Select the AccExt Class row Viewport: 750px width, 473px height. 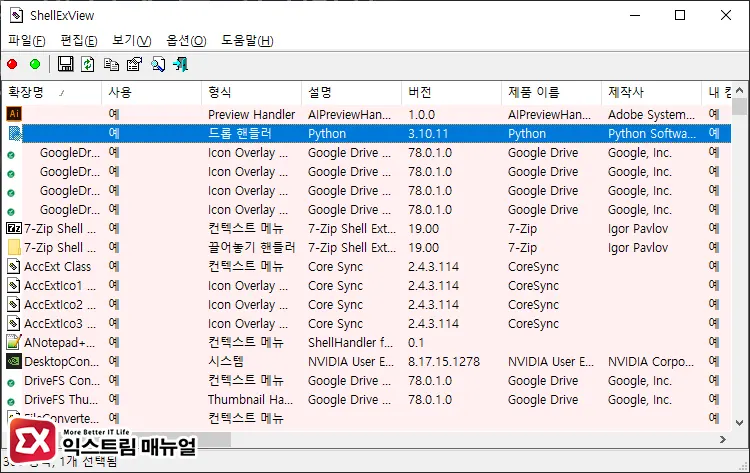[58, 266]
